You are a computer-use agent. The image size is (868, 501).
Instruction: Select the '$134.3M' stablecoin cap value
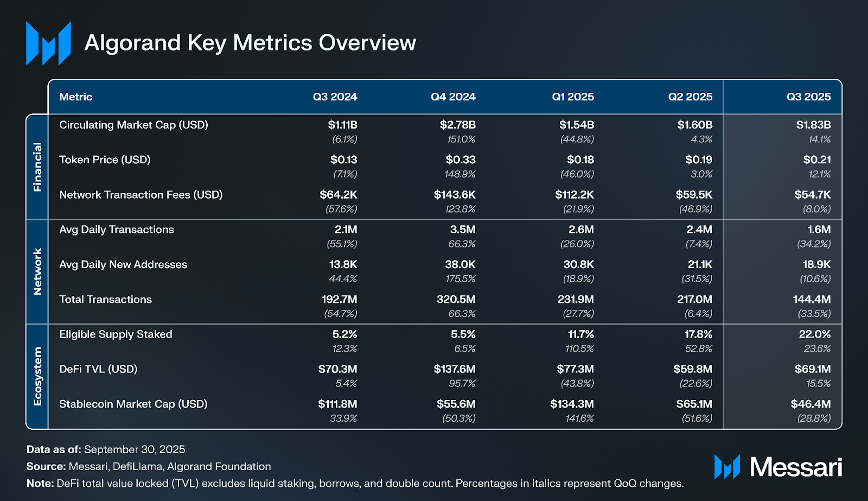coord(572,404)
